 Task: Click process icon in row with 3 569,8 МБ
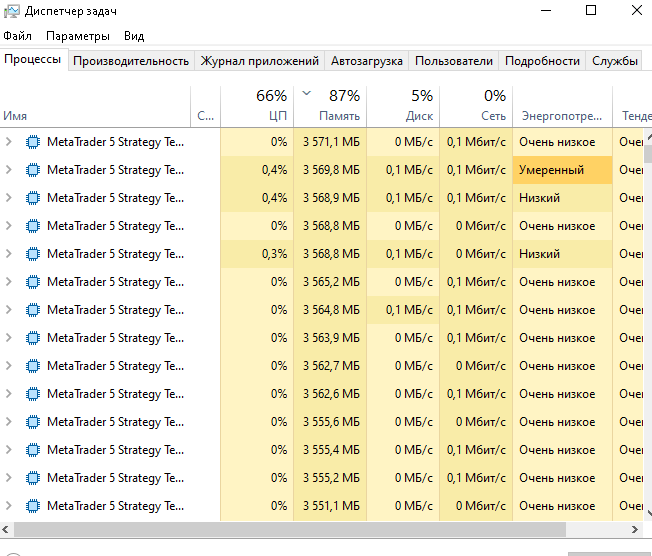point(33,170)
